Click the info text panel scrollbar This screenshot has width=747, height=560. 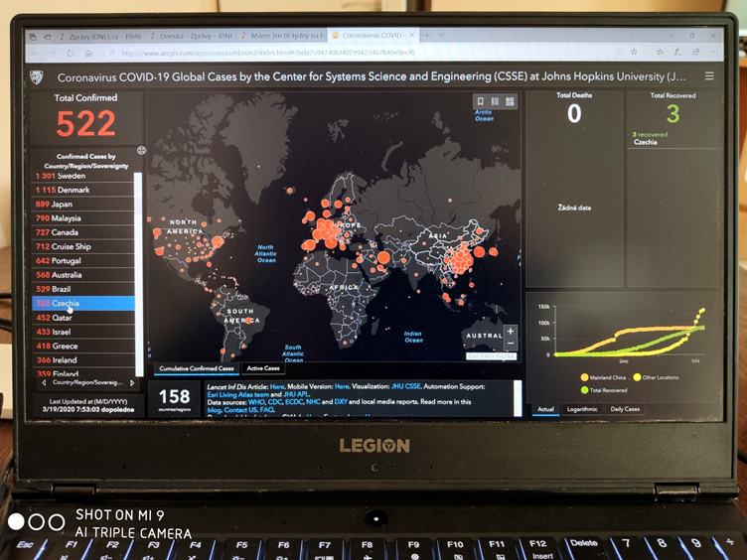pyautogui.click(x=518, y=397)
